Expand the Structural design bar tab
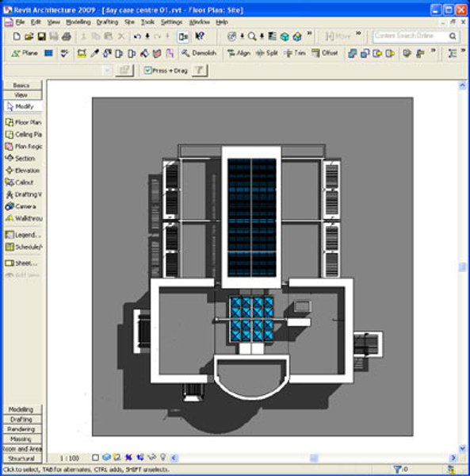The image size is (470, 476). point(22,459)
